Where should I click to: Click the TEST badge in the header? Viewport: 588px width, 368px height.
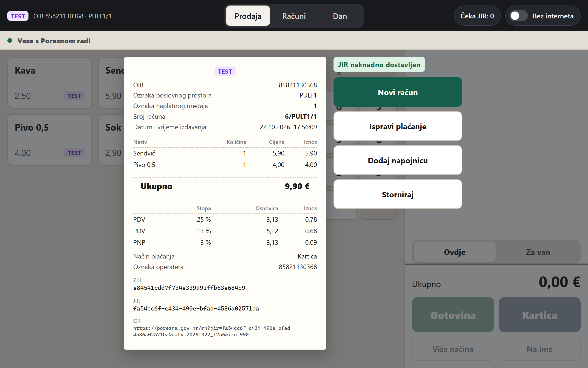18,16
